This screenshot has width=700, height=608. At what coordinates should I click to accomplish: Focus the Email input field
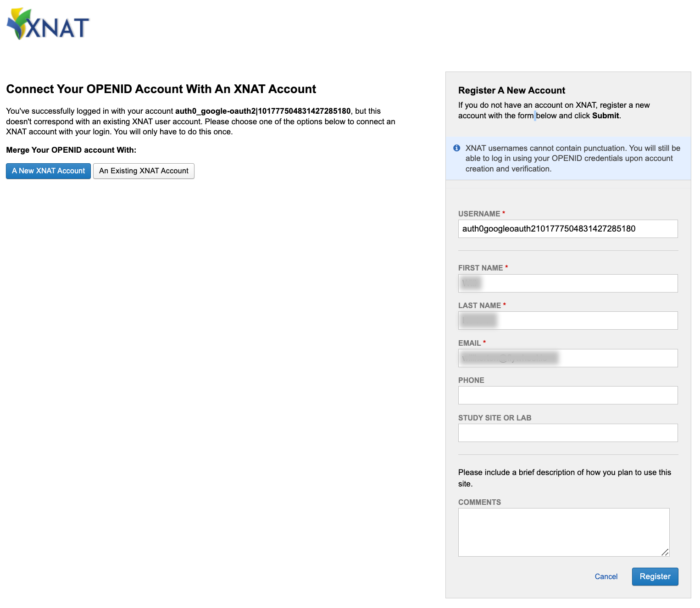(567, 358)
